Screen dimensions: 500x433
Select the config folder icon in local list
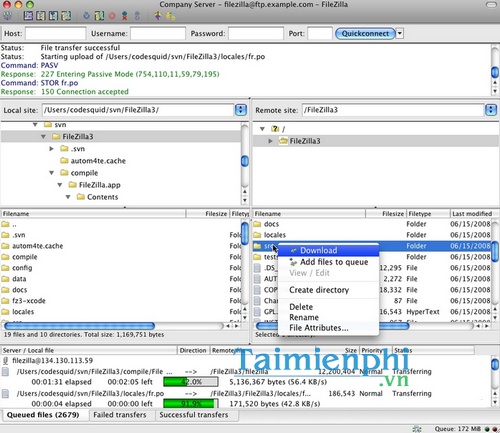[5, 268]
